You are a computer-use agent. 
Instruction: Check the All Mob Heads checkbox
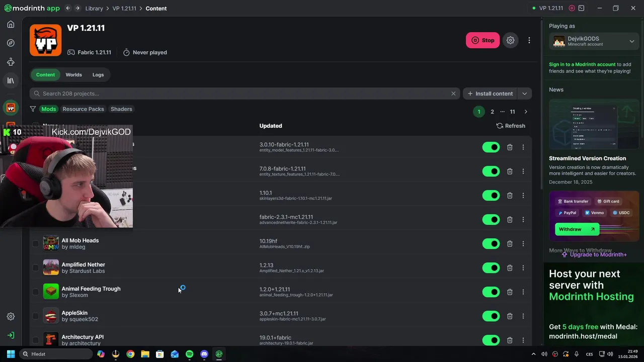pyautogui.click(x=35, y=244)
